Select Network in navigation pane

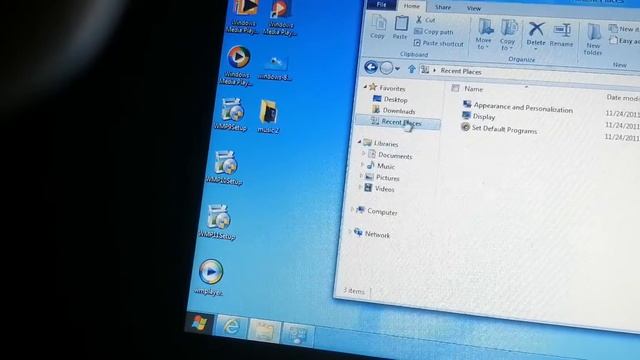(372, 234)
